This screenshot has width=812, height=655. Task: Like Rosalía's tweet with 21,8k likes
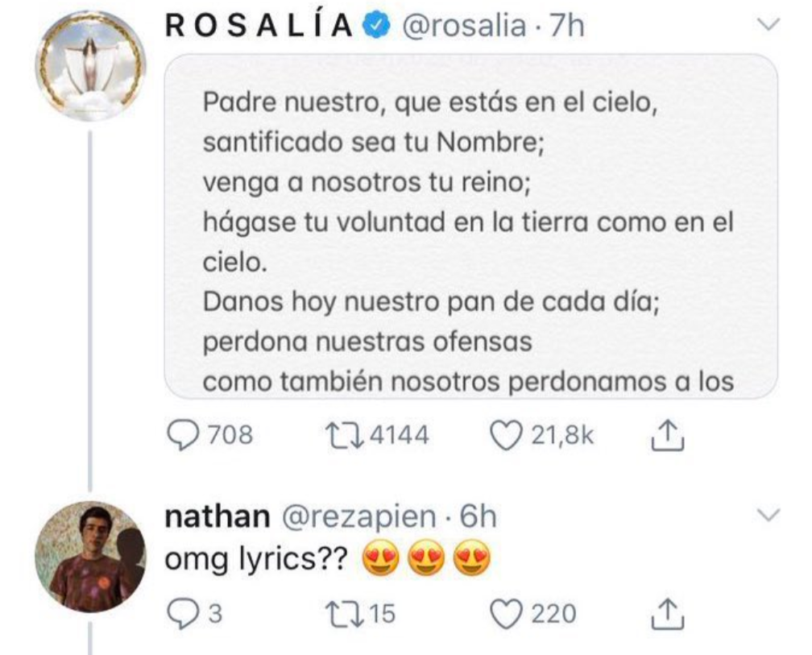(506, 436)
